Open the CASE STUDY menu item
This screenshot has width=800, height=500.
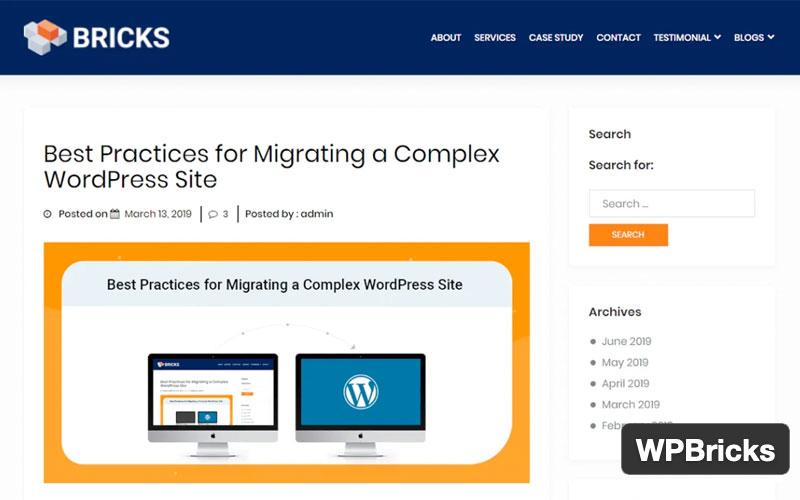point(556,38)
